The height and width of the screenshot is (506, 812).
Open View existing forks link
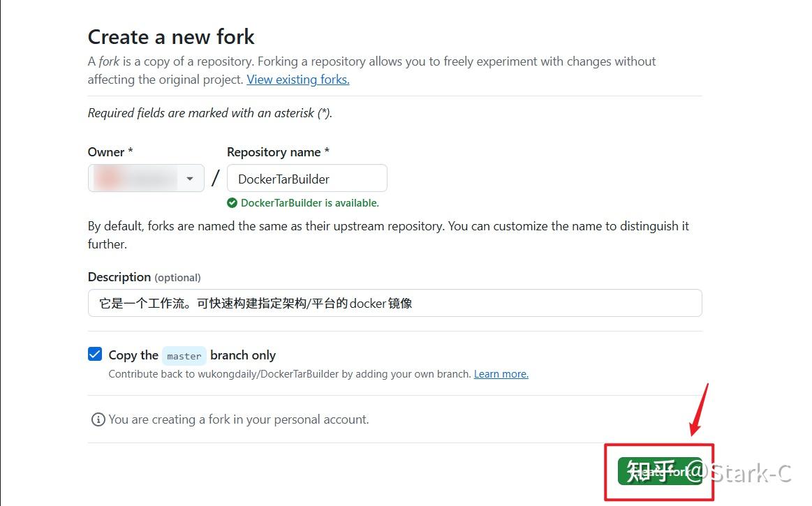pyautogui.click(x=297, y=79)
